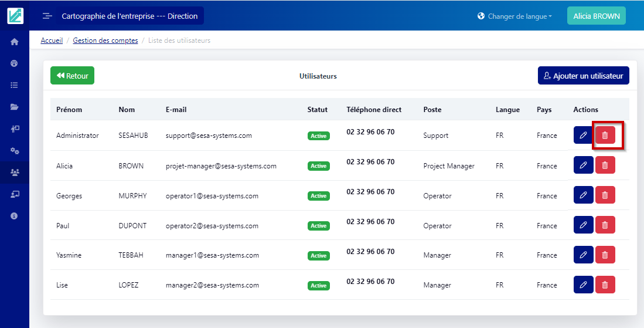
Task: Edit Paul DUPONT with pencil icon
Action: pos(583,225)
